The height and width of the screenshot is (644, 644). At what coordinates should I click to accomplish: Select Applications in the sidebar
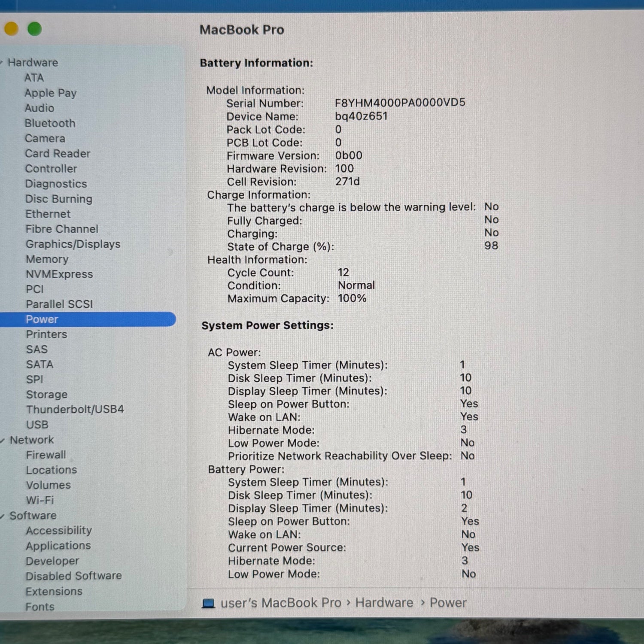click(x=58, y=546)
